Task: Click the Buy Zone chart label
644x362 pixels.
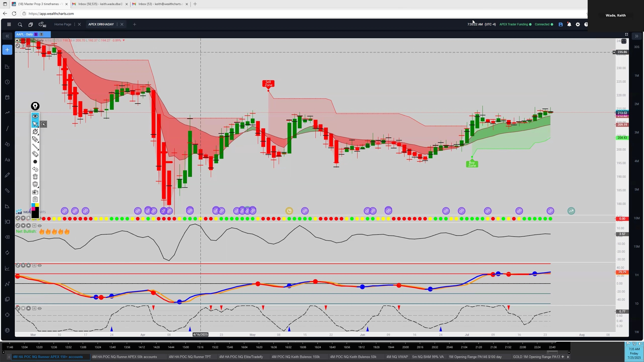Action: (472, 164)
